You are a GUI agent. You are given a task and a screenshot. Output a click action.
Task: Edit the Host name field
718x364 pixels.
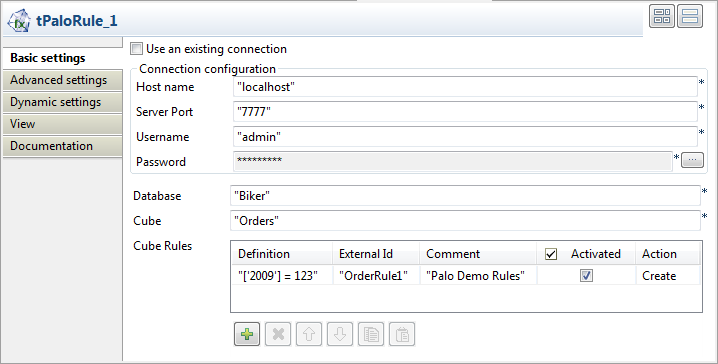465,87
